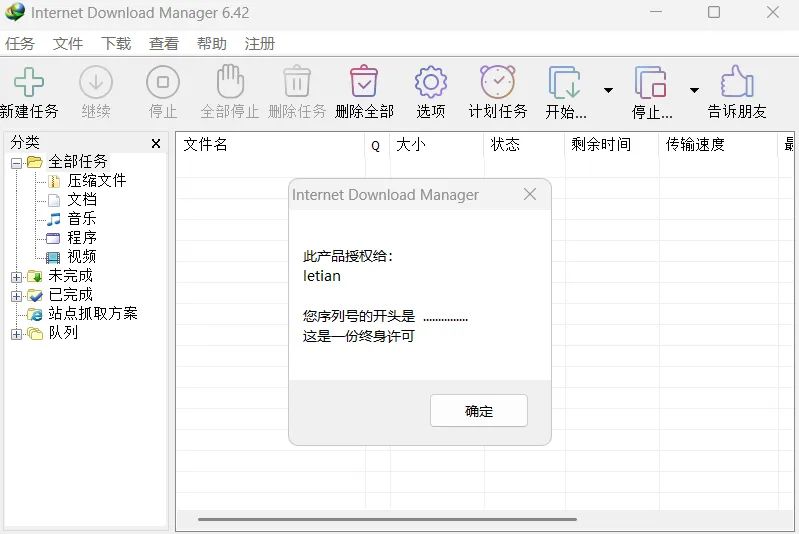Click the Q column header
The height and width of the screenshot is (534, 799).
point(378,145)
